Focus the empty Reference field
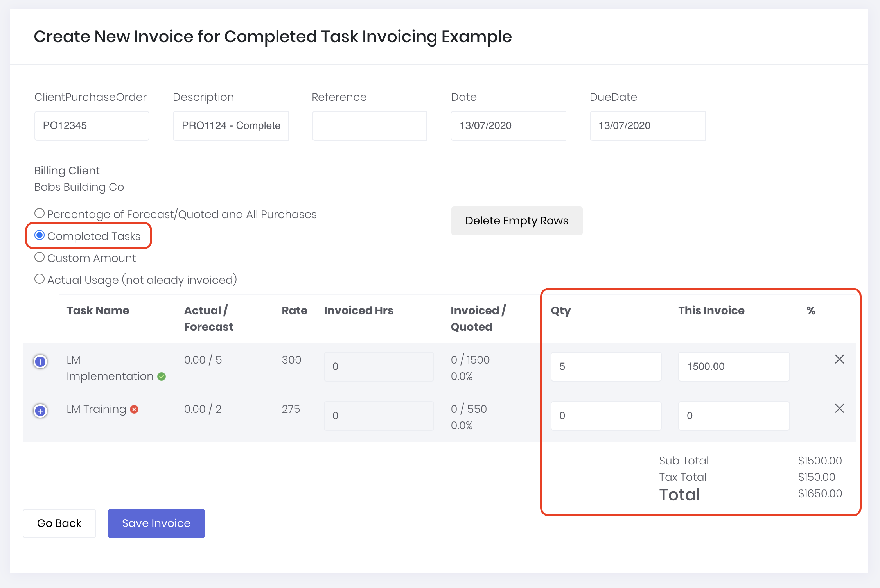Image resolution: width=880 pixels, height=588 pixels. click(369, 125)
